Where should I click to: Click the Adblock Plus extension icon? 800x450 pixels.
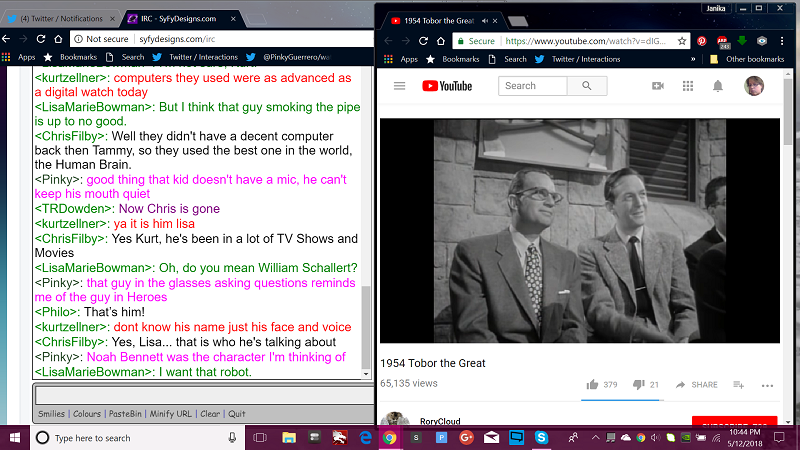722,41
